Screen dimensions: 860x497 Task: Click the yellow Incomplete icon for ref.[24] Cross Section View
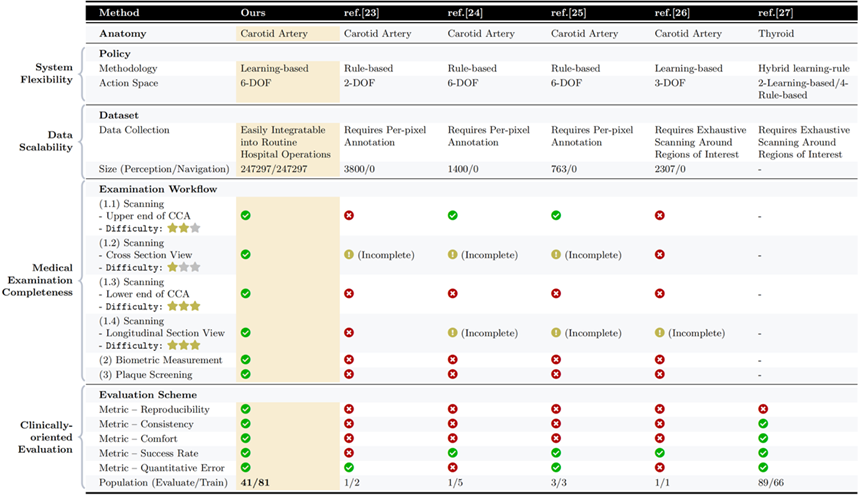pos(453,255)
